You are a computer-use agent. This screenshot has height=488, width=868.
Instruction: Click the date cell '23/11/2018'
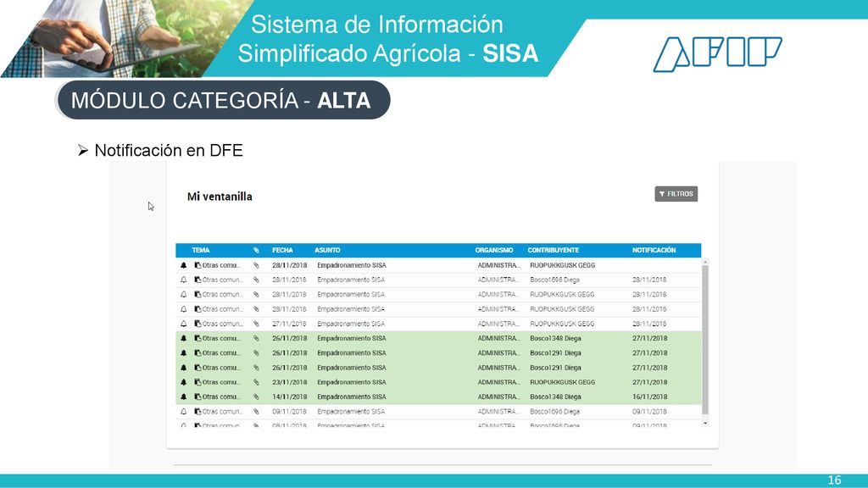pyautogui.click(x=290, y=382)
